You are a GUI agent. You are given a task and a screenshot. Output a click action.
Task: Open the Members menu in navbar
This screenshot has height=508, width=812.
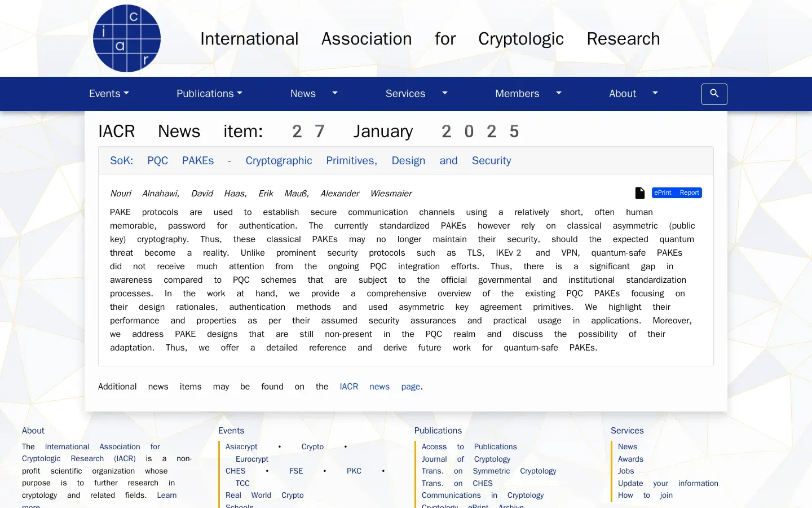[517, 94]
